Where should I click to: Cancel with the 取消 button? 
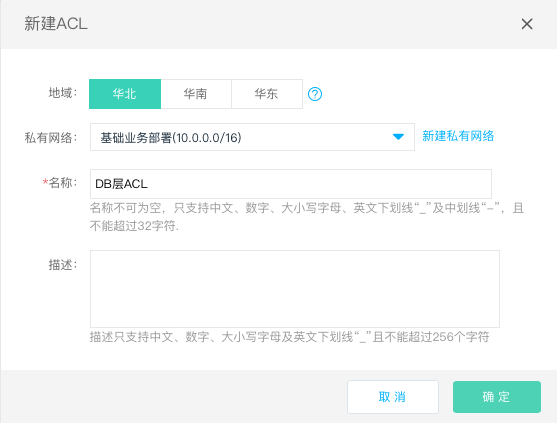(x=393, y=397)
